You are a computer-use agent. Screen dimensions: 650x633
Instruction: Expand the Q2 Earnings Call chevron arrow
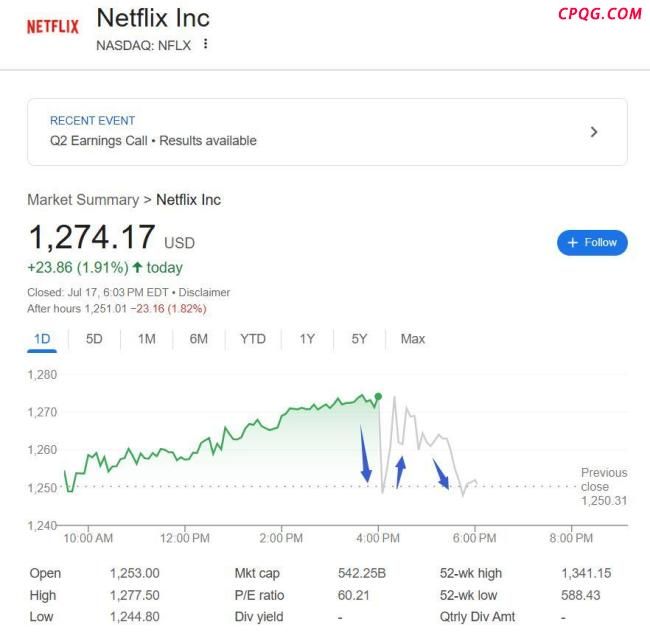pyautogui.click(x=594, y=132)
